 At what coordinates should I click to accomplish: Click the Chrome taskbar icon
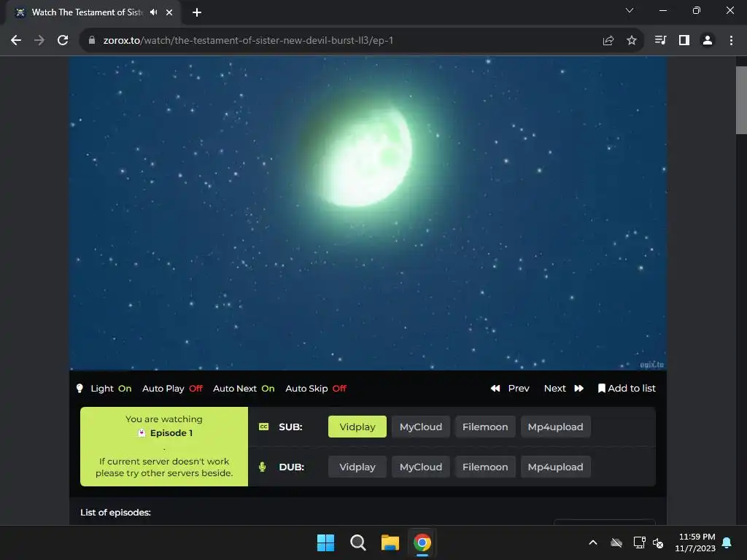pos(422,542)
